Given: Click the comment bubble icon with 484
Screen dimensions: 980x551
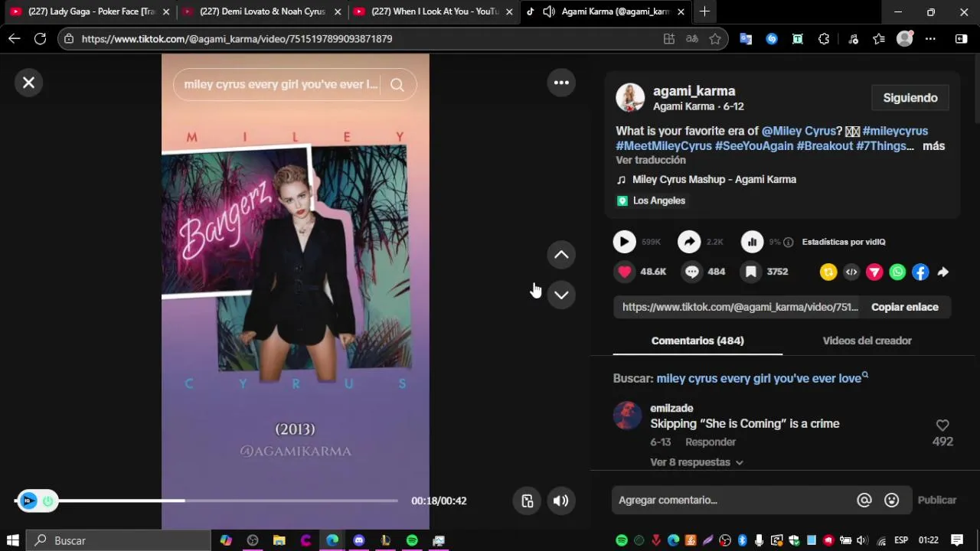Looking at the screenshot, I should (x=691, y=272).
